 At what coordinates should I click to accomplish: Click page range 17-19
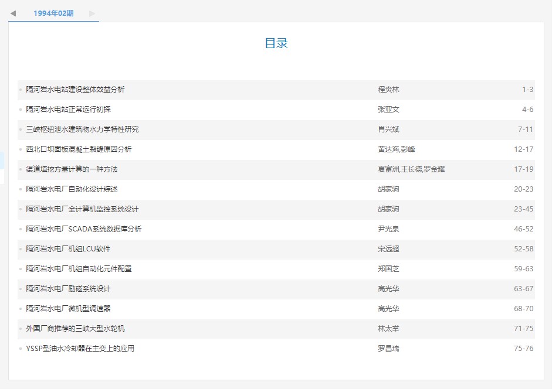pos(524,169)
